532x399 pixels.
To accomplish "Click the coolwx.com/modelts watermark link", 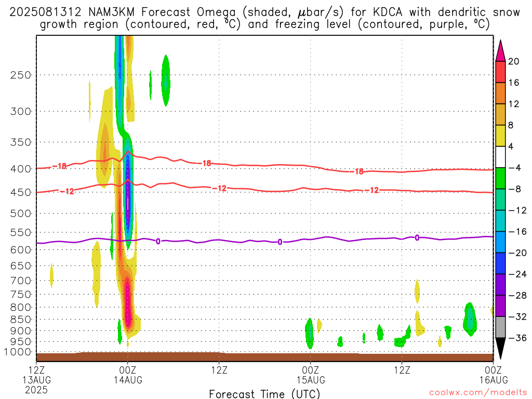I will (478, 393).
